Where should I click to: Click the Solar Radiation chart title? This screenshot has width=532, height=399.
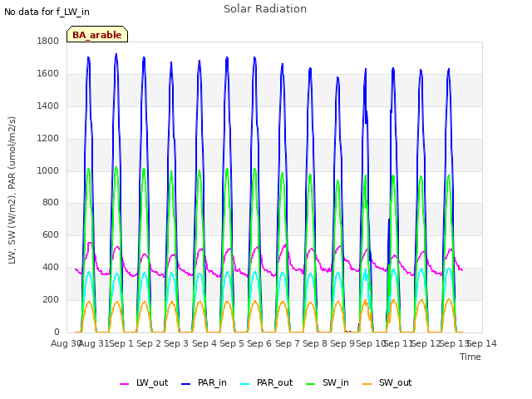pyautogui.click(x=265, y=9)
